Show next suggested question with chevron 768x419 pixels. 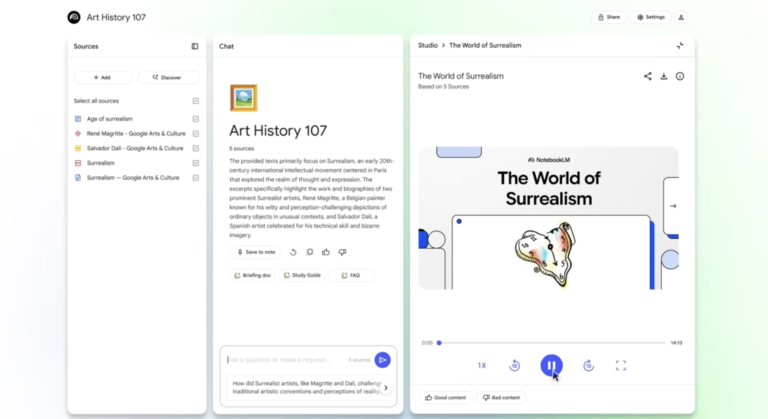386,388
